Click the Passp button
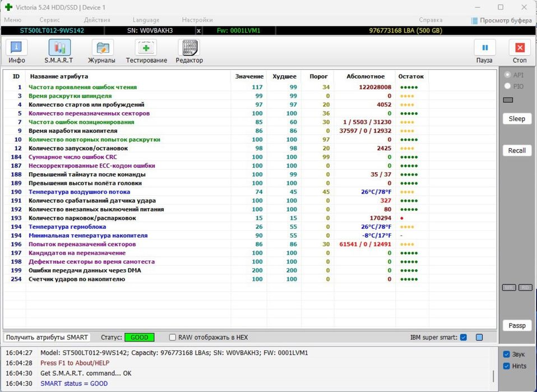Viewport: 537px width, 392px height. (517, 325)
